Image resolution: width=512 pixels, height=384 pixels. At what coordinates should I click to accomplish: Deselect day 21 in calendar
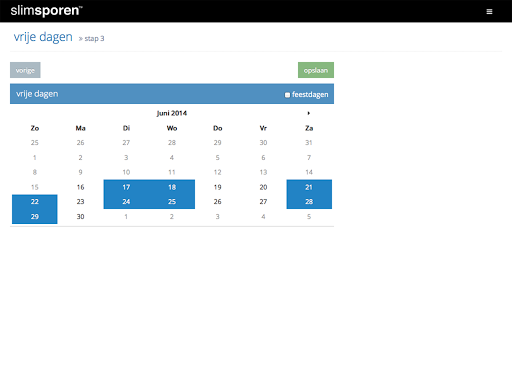[x=309, y=187]
